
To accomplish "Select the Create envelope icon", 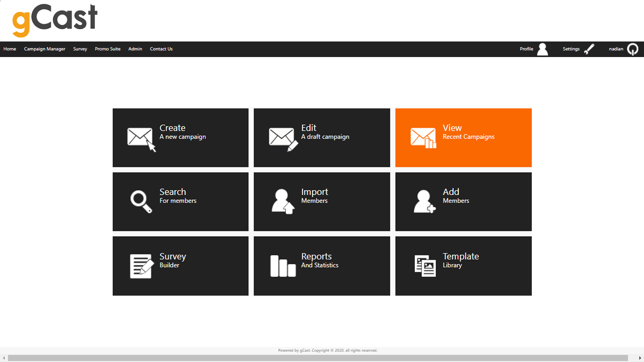I will 139,138.
